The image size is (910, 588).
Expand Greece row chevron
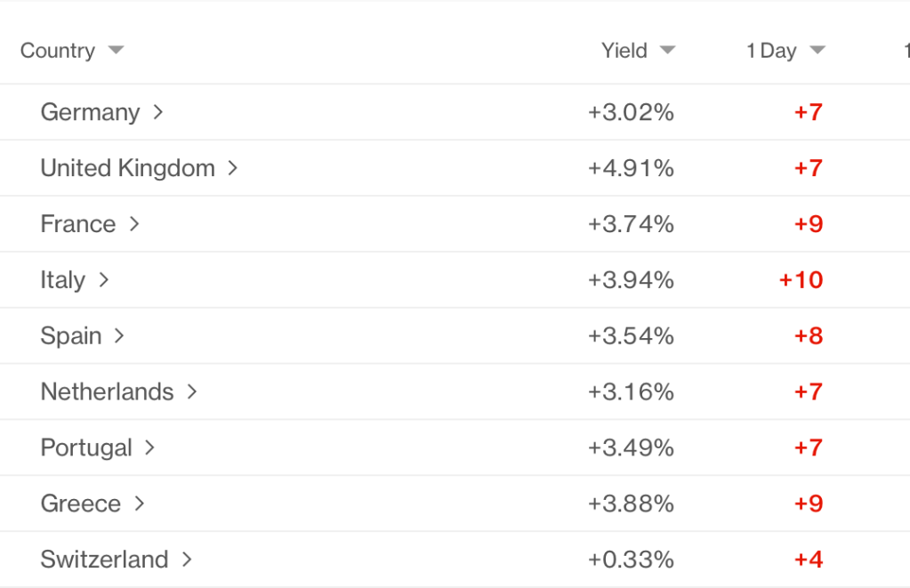pyautogui.click(x=139, y=503)
